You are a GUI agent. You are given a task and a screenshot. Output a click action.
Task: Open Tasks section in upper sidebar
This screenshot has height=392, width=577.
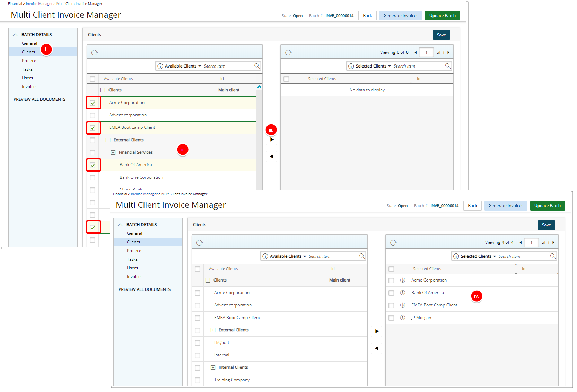coord(27,69)
